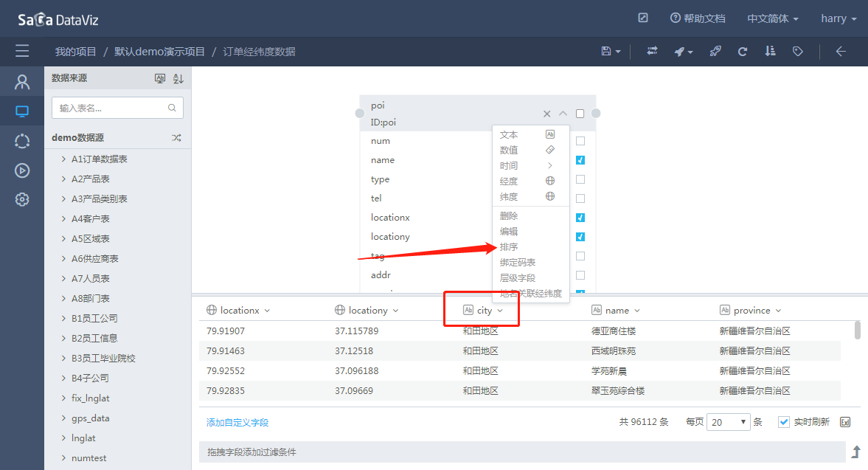The image size is (868, 470).
Task: Open the settings gear in left sidebar
Action: pos(22,199)
